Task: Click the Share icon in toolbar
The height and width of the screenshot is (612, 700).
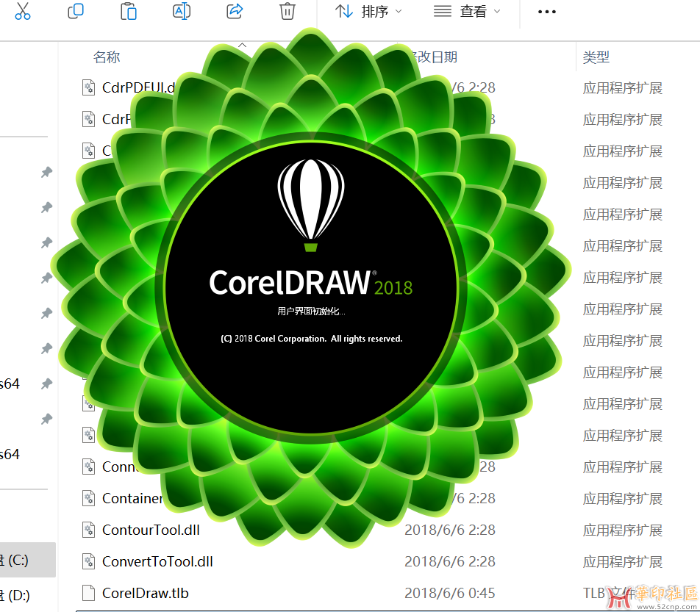Action: [235, 11]
